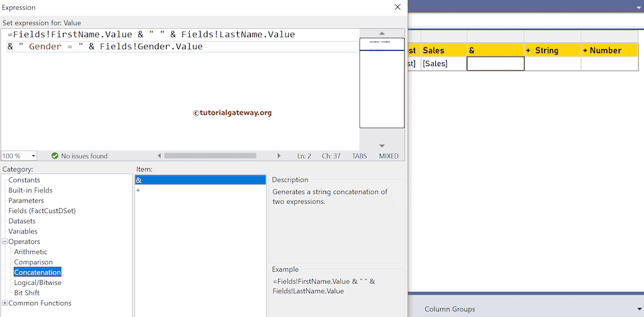Click the empty cell under + String
This screenshot has height=317, width=644.
tap(552, 64)
